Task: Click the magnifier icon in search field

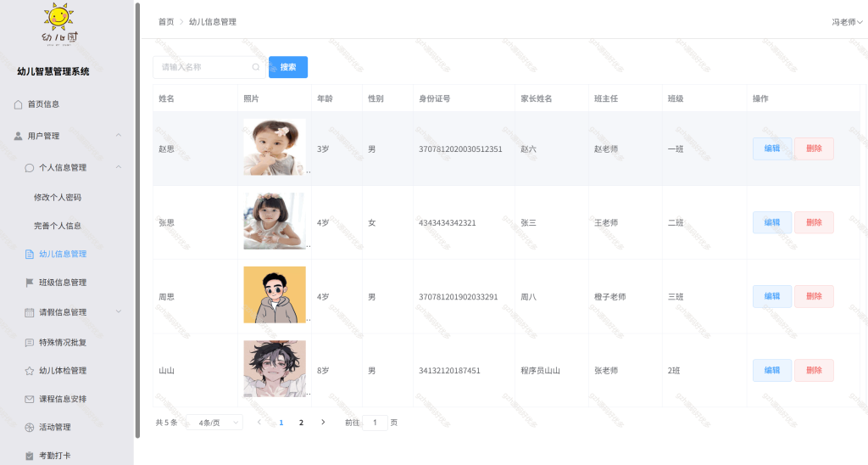Action: [256, 67]
